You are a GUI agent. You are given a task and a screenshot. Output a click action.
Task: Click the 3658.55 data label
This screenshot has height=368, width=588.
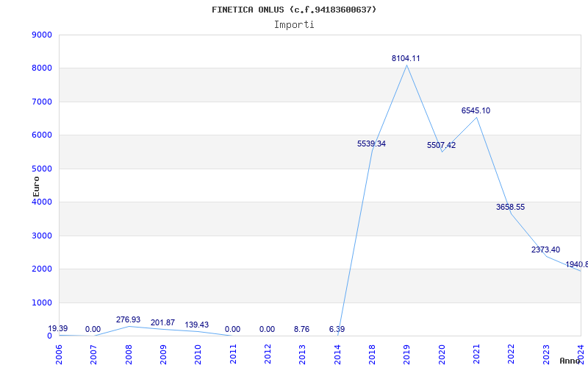(x=510, y=207)
